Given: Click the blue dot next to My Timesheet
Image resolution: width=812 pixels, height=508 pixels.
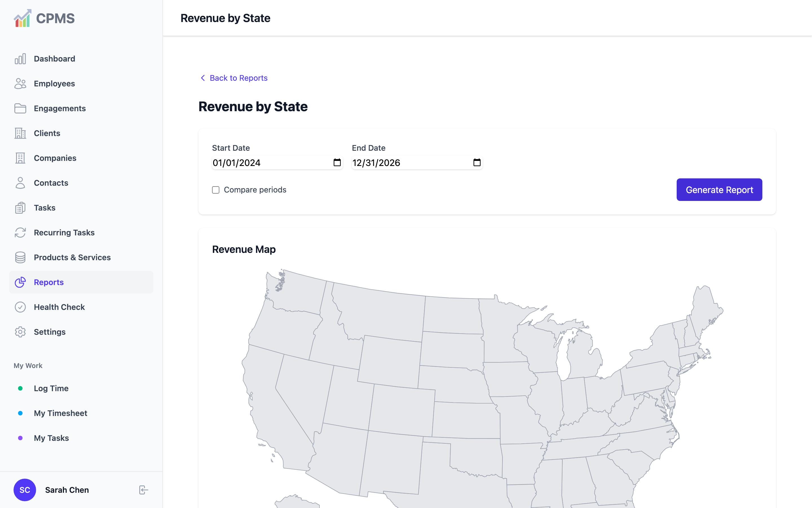Looking at the screenshot, I should (20, 413).
